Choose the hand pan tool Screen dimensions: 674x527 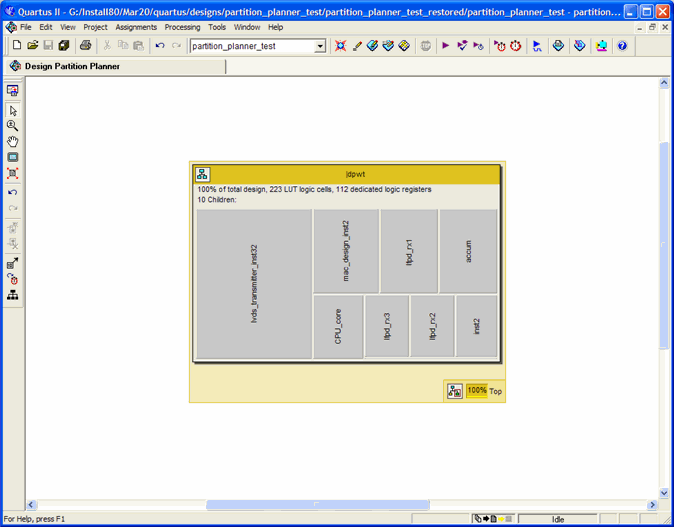coord(13,142)
